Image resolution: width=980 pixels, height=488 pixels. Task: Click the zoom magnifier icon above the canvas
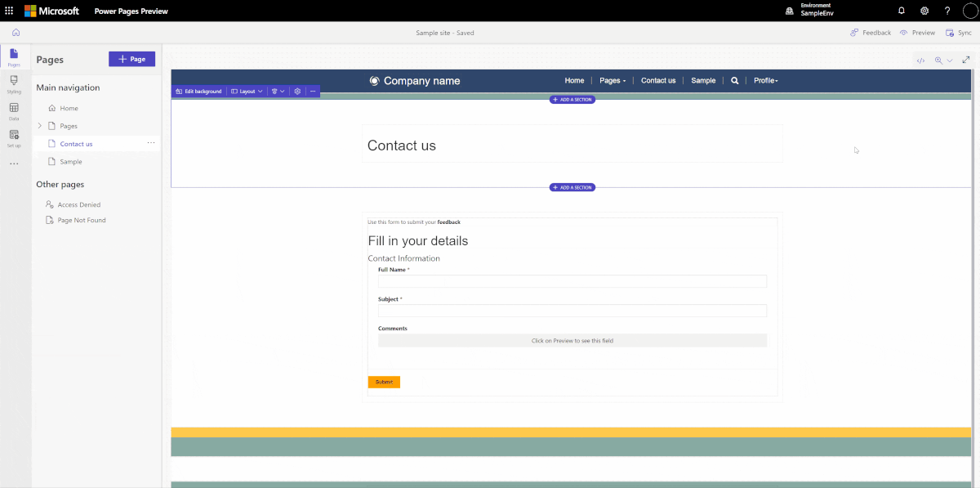(x=938, y=60)
